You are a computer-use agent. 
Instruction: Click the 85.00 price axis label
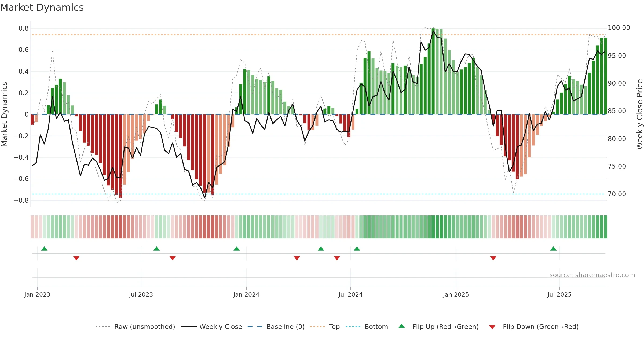tap(617, 111)
